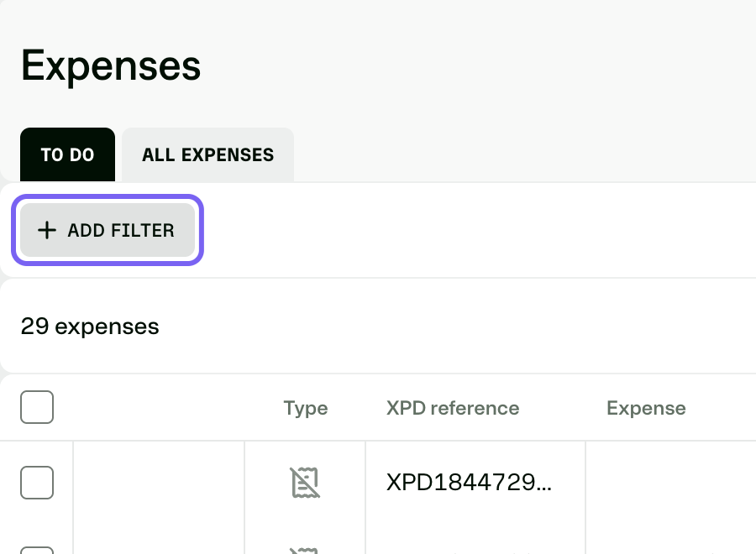The height and width of the screenshot is (554, 756).
Task: Click the ADD FILTER button
Action: tap(107, 230)
